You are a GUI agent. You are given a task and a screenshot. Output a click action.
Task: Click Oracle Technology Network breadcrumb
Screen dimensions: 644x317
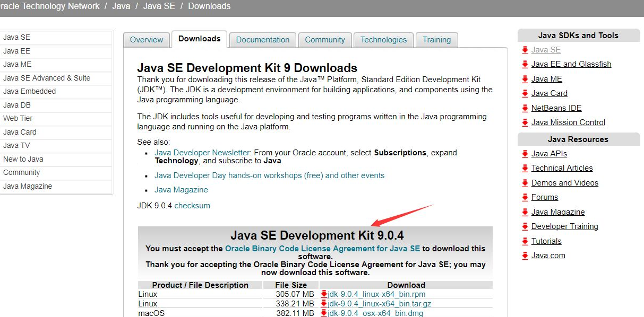[50, 6]
